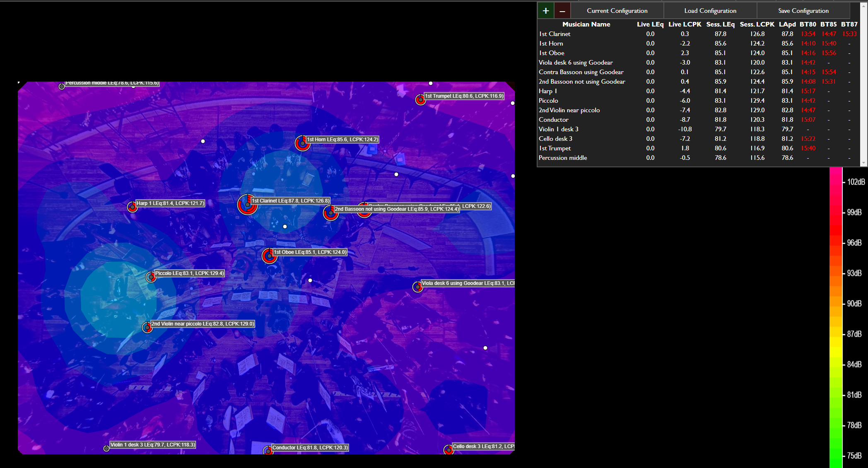
Task: Click the 75dB mark on color scale
Action: 854,456
